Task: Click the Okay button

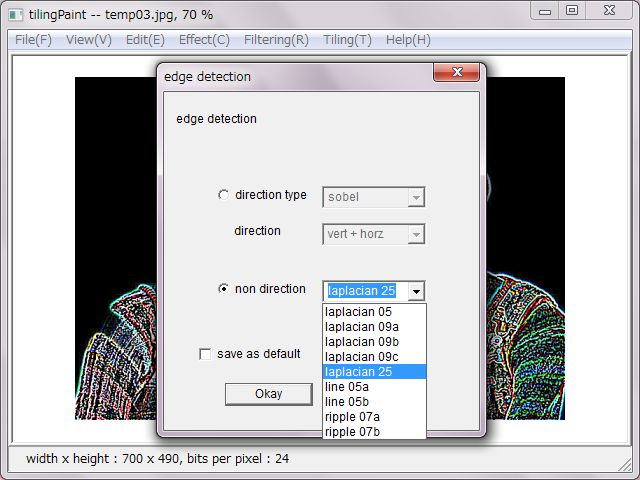Action: (x=269, y=394)
